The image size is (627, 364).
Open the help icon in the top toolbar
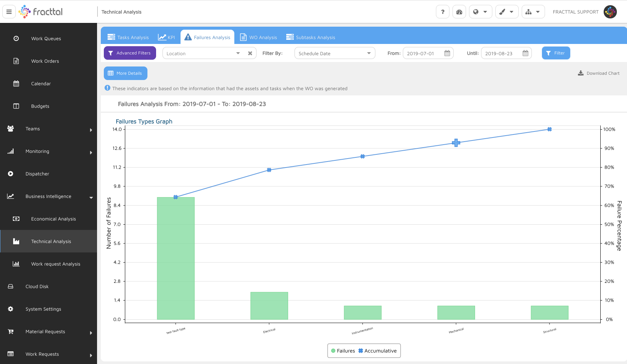[x=442, y=12]
